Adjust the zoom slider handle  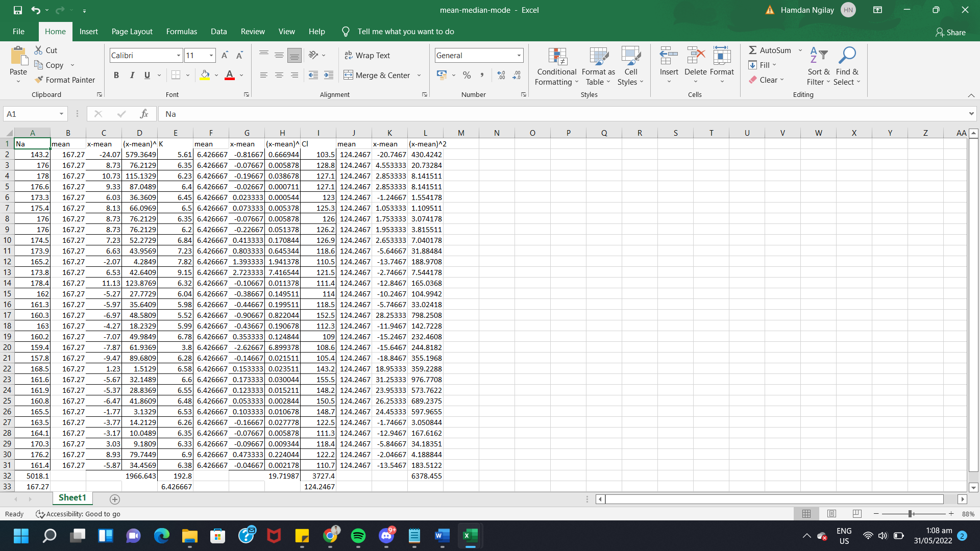[910, 514]
